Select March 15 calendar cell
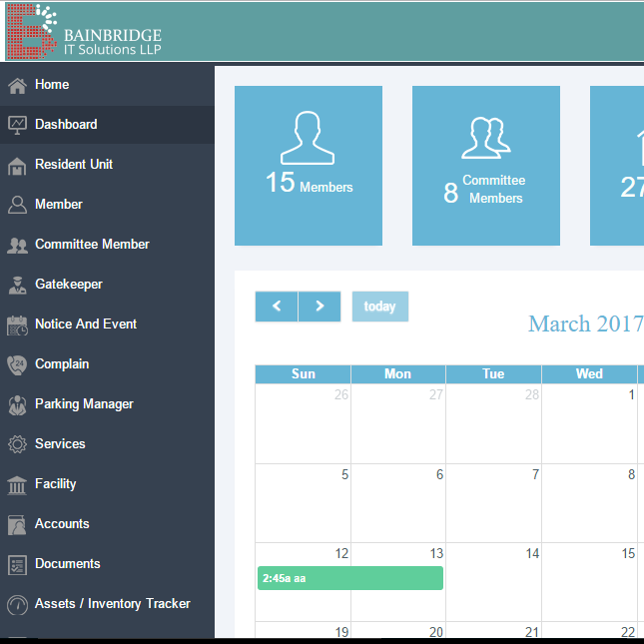 [589, 582]
